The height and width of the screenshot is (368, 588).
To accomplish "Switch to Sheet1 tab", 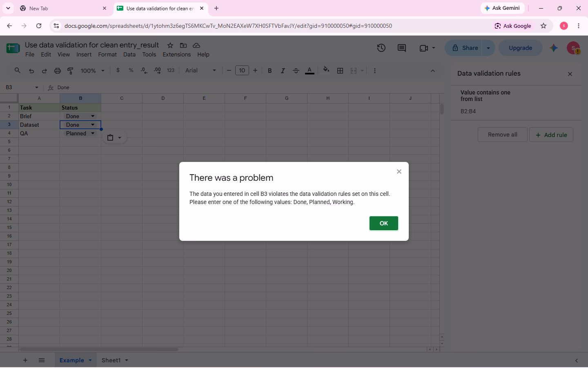I will point(111,360).
